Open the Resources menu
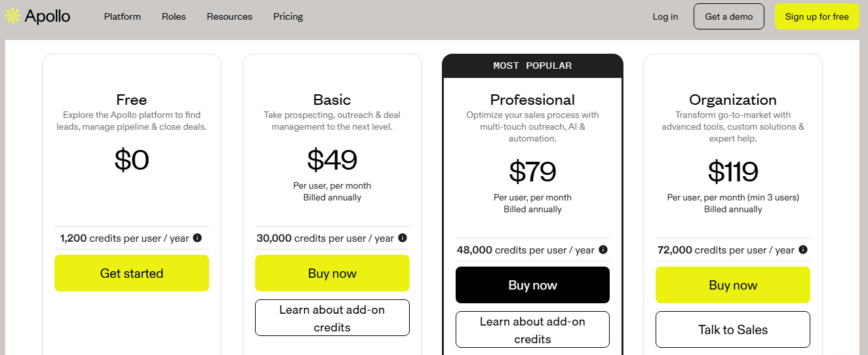Image resolution: width=868 pixels, height=355 pixels. [229, 16]
